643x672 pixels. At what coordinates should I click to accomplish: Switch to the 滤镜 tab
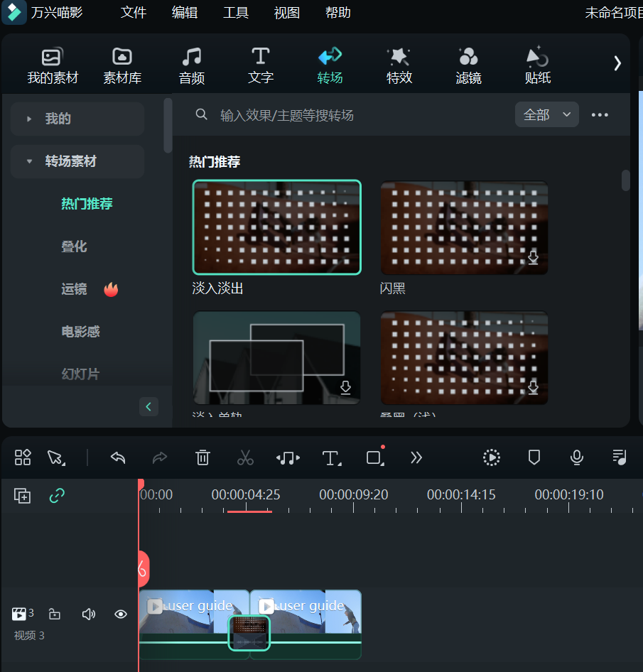468,64
